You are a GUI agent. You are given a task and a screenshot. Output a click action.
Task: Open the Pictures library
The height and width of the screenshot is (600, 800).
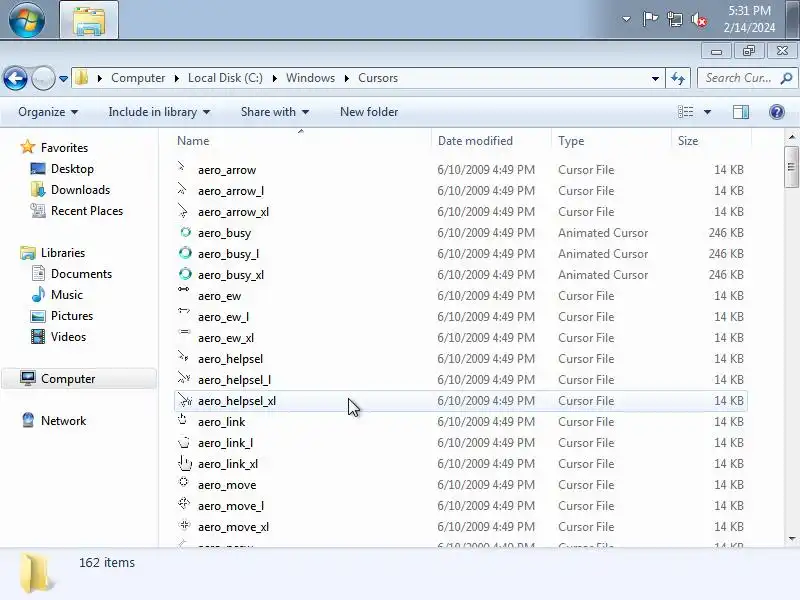pyautogui.click(x=71, y=316)
